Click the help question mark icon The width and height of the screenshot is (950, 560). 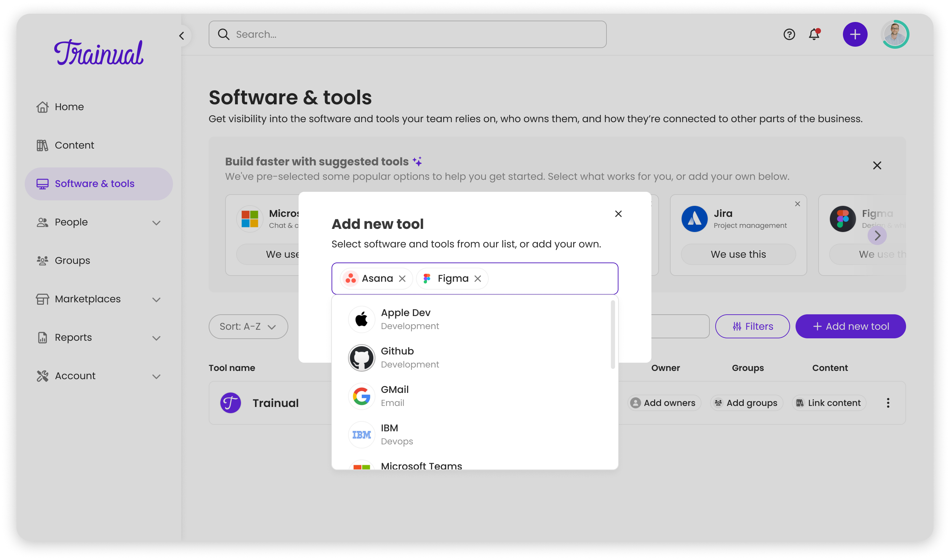[x=789, y=34]
